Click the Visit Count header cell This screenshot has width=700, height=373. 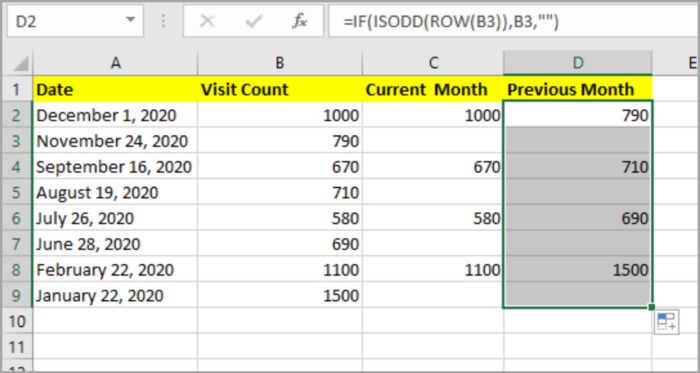279,89
